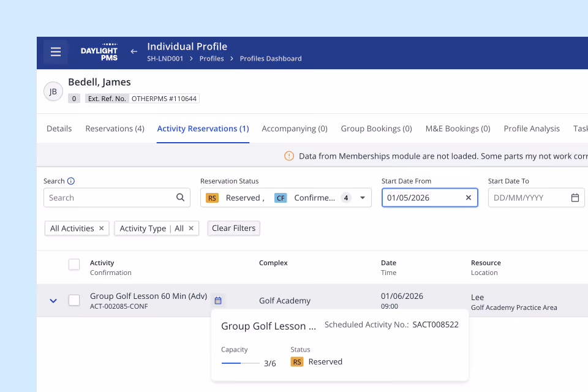This screenshot has height=392, width=588.
Task: Click the Activity column header
Action: [102, 263]
